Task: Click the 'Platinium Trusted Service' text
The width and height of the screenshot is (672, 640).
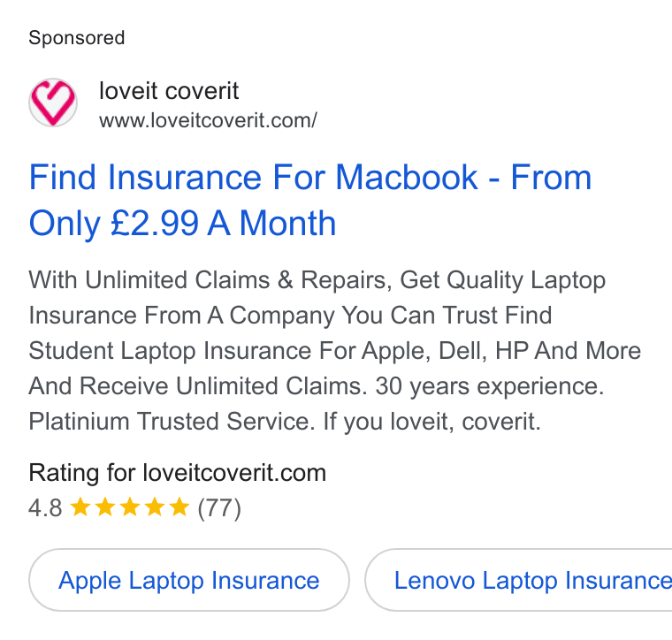Action: click(172, 421)
